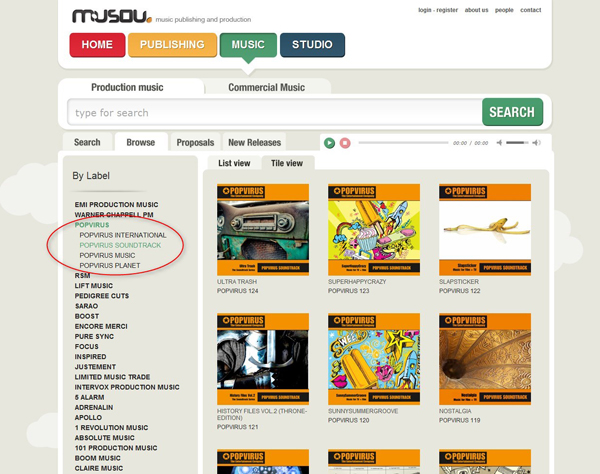Click the green play button in player
This screenshot has height=474, width=600.
(x=329, y=143)
